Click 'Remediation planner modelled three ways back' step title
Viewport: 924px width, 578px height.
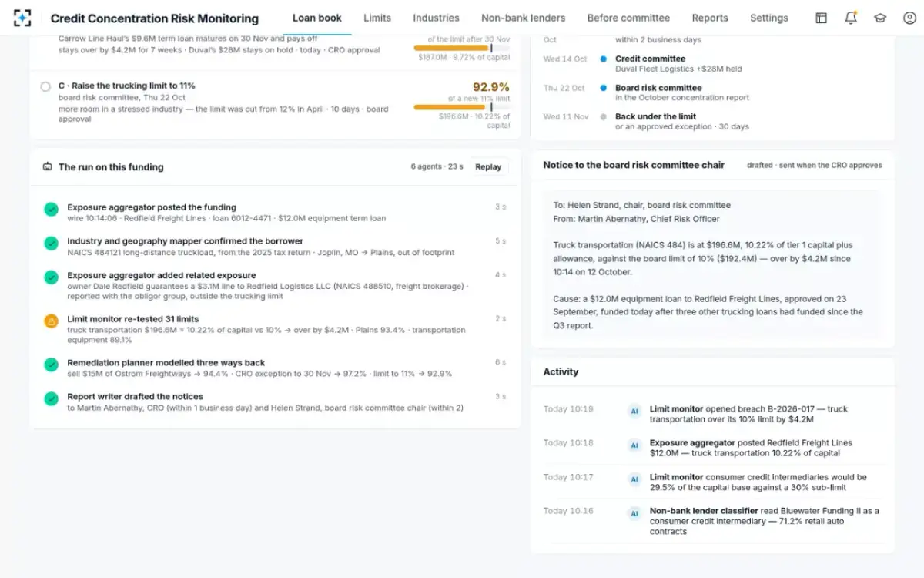[x=166, y=362]
